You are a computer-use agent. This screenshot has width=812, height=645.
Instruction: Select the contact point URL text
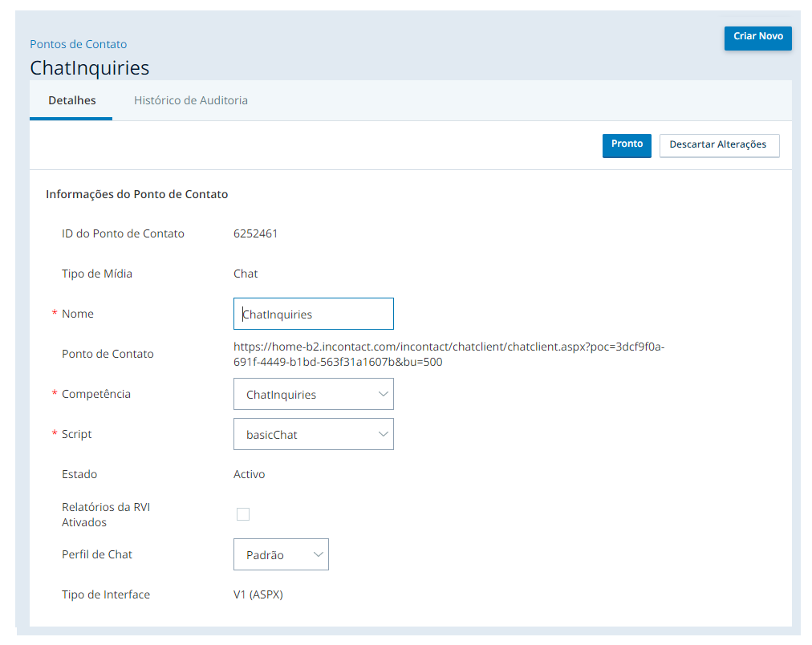449,354
